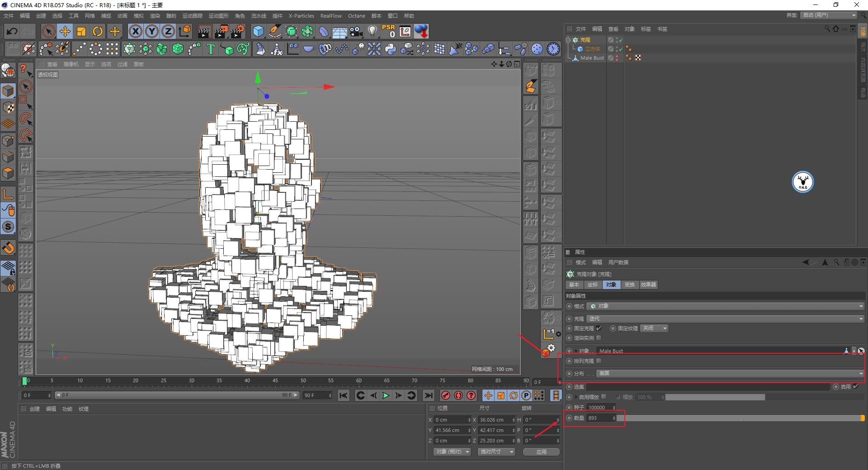Select the Move tool
This screenshot has height=470, width=868.
click(x=65, y=31)
